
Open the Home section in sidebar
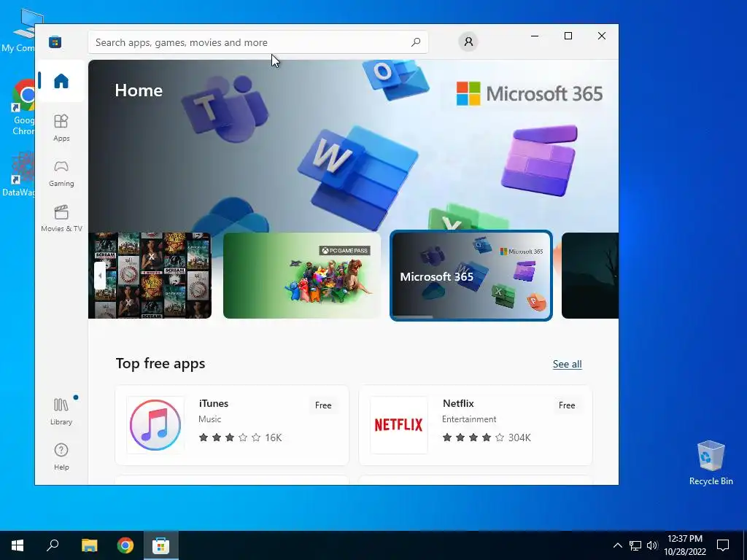[61, 81]
